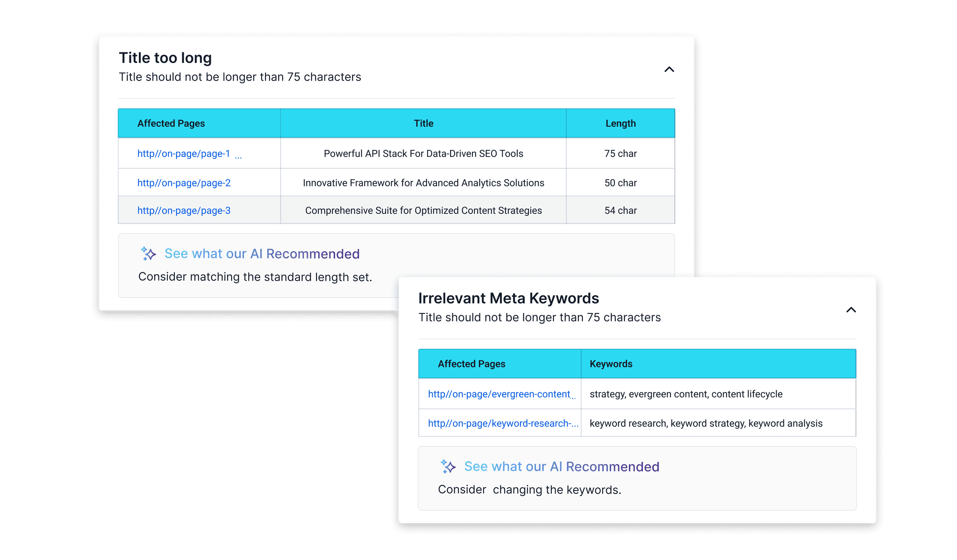Click sparkle icon in Title too long card

(149, 254)
